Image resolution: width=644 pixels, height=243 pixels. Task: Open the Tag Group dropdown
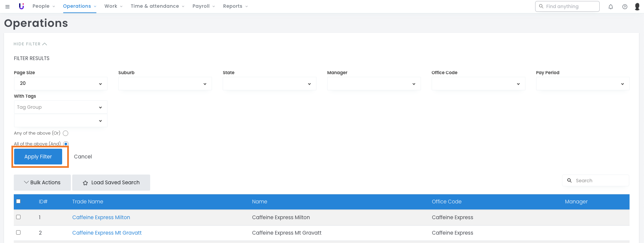tap(60, 107)
